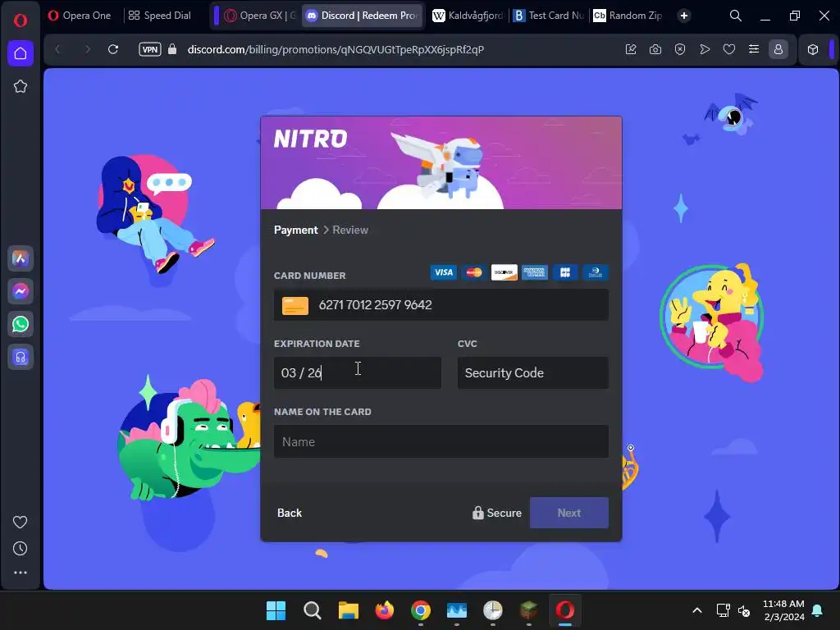Launch Google Chrome from taskbar
Screen dimensions: 840x630
tap(421, 610)
